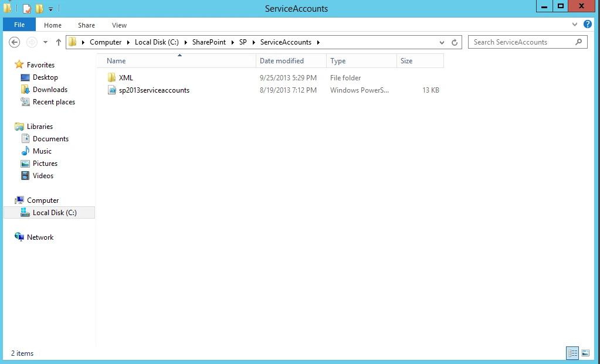Open Network in the navigation pane
Screen dimensions: 600x364
click(x=40, y=237)
